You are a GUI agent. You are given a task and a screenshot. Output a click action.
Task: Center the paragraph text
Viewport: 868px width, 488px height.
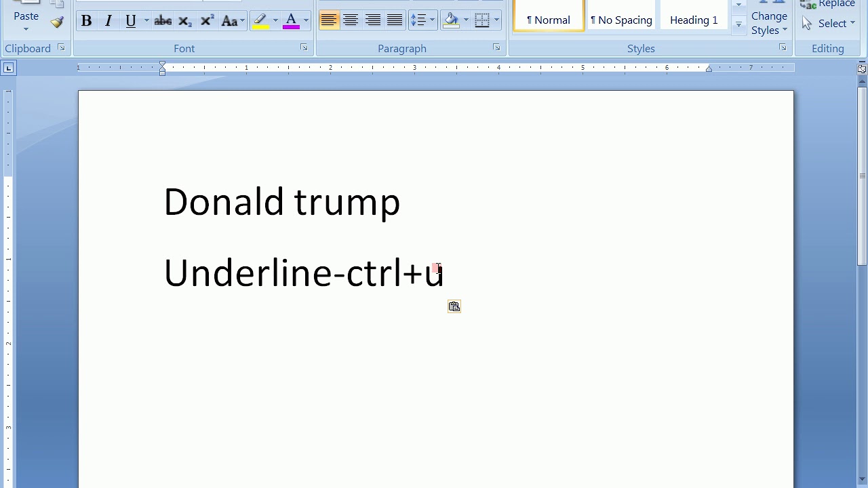point(351,21)
